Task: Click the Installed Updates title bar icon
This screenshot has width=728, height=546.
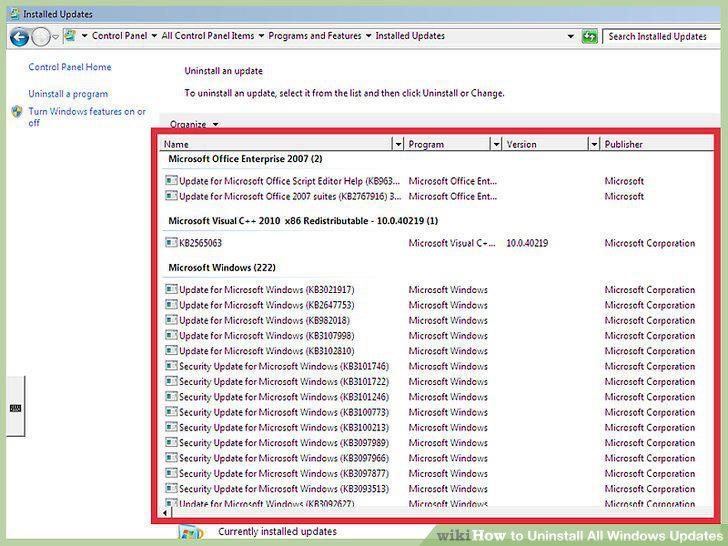Action: [x=15, y=14]
